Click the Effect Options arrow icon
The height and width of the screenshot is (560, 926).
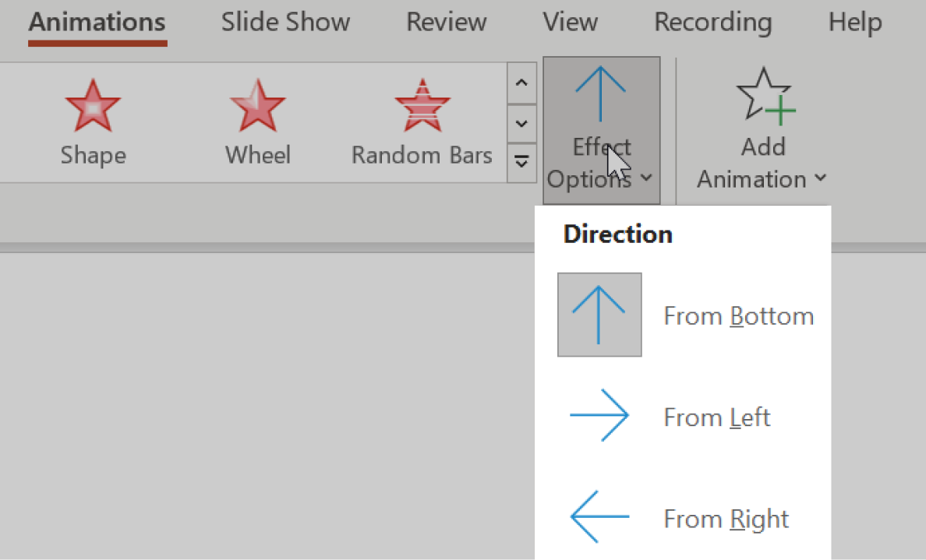pos(600,93)
